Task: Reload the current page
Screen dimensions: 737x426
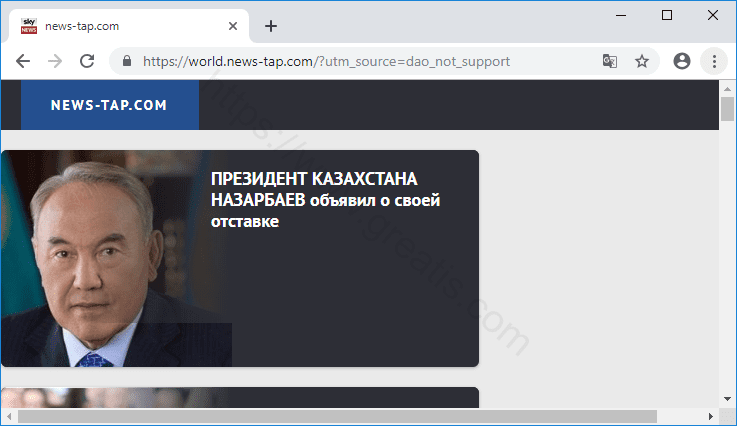Action: tap(87, 61)
